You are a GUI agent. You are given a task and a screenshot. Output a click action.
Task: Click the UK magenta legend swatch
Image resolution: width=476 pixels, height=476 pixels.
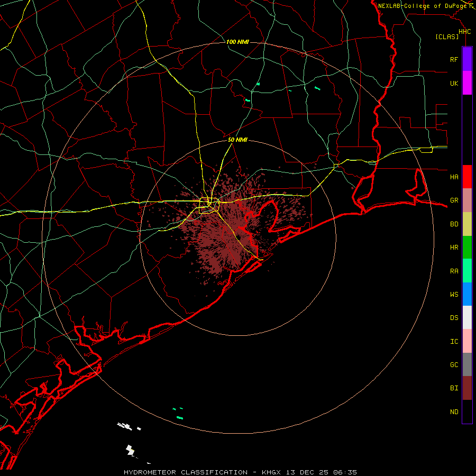(467, 83)
